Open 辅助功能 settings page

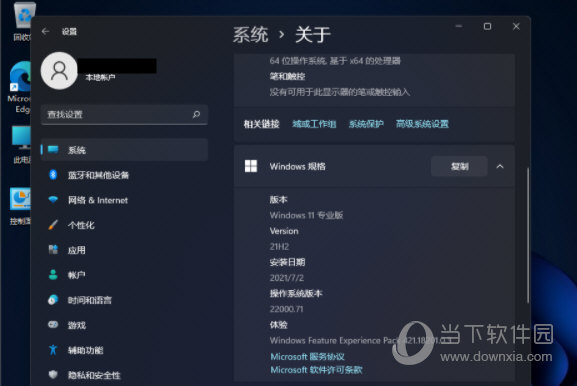[124, 350]
